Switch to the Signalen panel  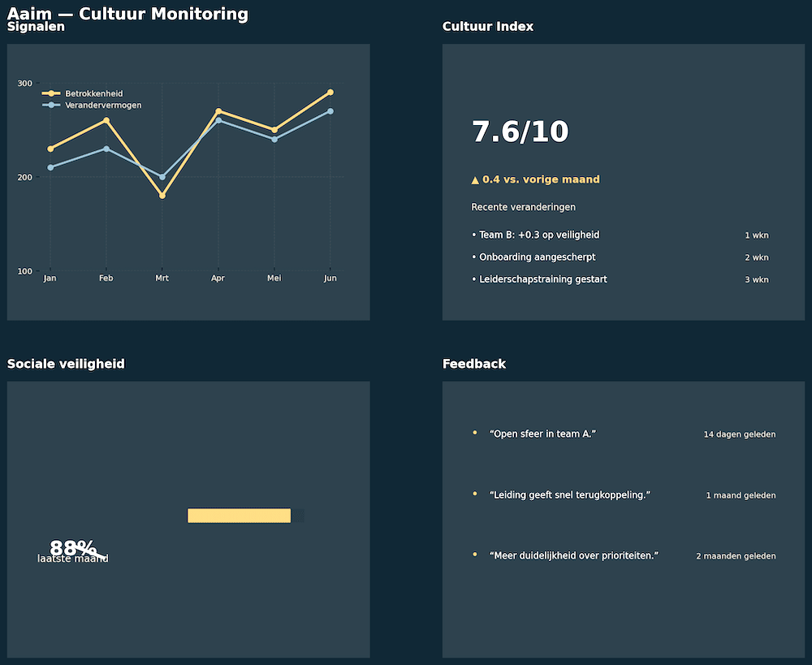click(x=36, y=26)
